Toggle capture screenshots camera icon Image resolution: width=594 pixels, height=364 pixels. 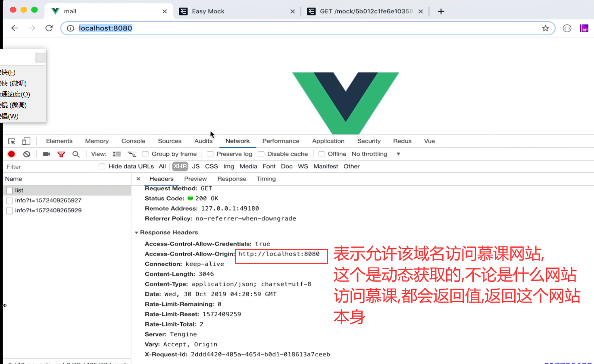(x=47, y=154)
